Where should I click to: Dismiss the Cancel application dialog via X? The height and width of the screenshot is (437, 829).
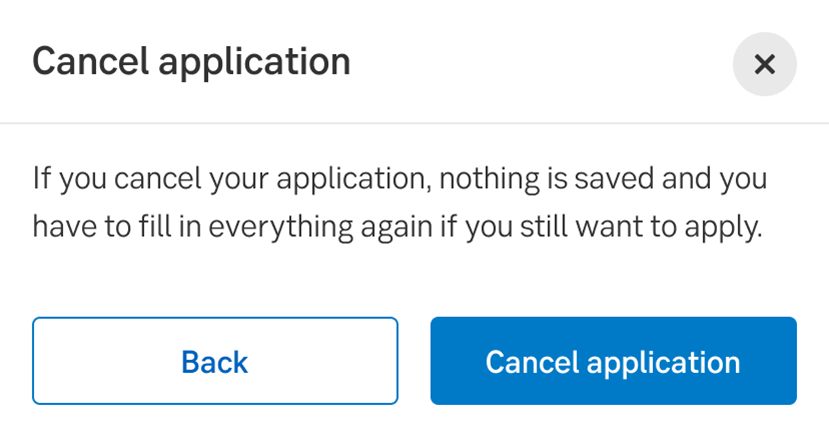pyautogui.click(x=764, y=64)
